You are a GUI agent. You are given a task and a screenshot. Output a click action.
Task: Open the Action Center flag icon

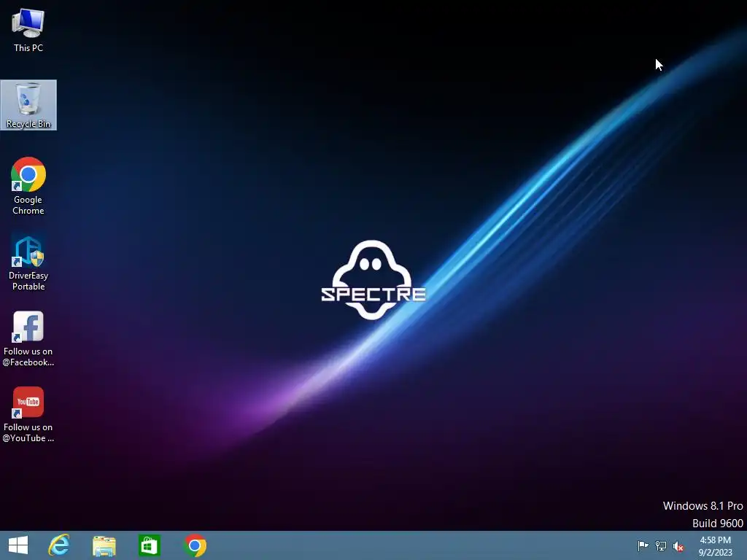643,545
